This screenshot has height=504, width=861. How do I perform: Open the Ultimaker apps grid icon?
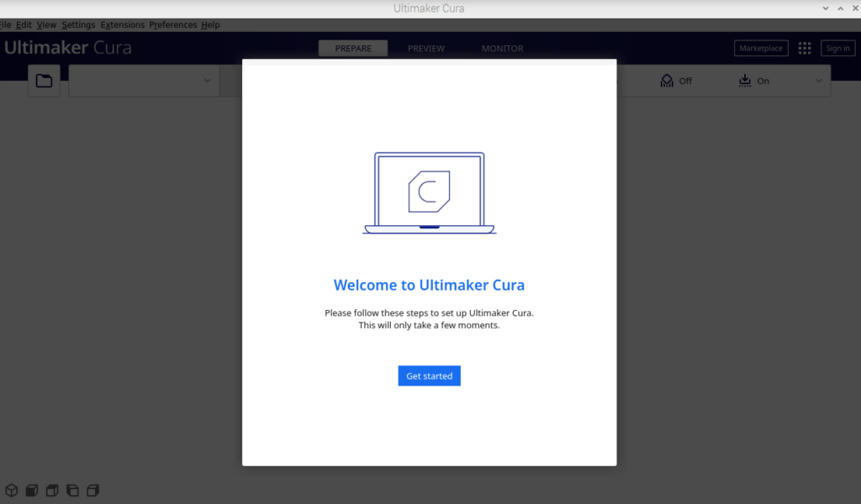(x=805, y=49)
